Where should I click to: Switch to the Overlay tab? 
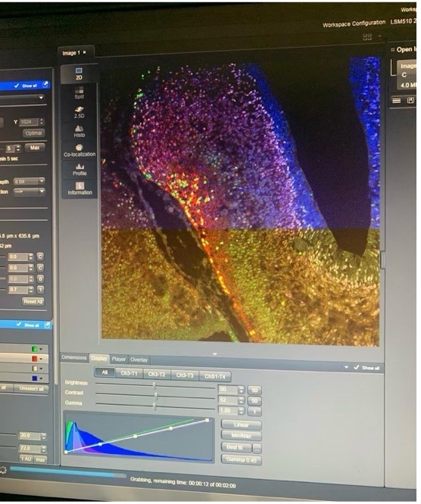tap(139, 359)
